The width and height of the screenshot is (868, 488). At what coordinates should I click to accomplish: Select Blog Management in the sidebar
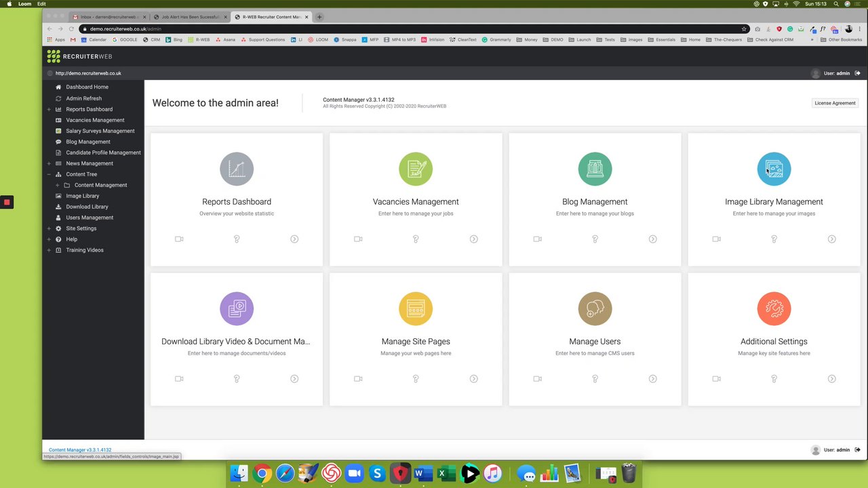pyautogui.click(x=88, y=142)
